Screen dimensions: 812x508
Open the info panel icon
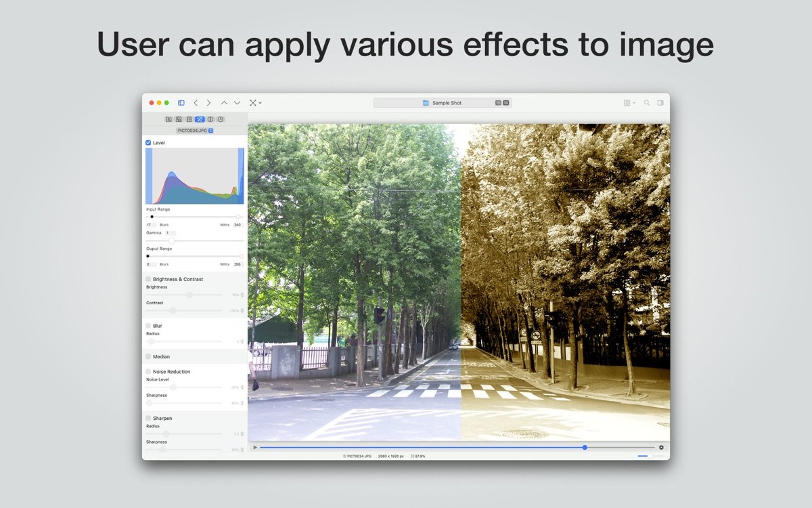[x=210, y=119]
